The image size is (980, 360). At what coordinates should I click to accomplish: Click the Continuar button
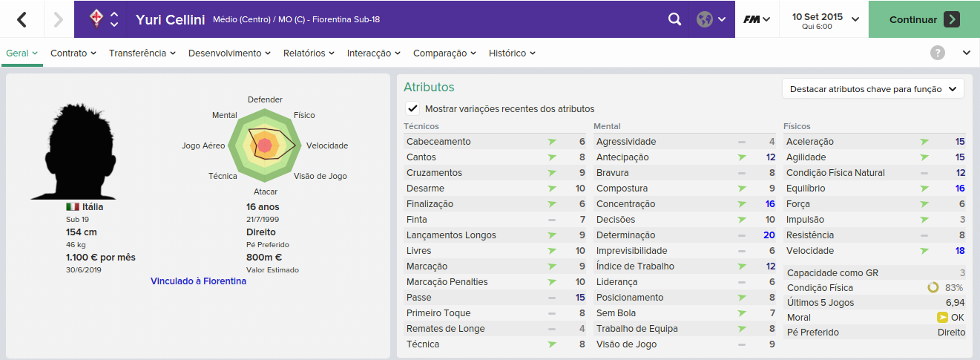924,19
